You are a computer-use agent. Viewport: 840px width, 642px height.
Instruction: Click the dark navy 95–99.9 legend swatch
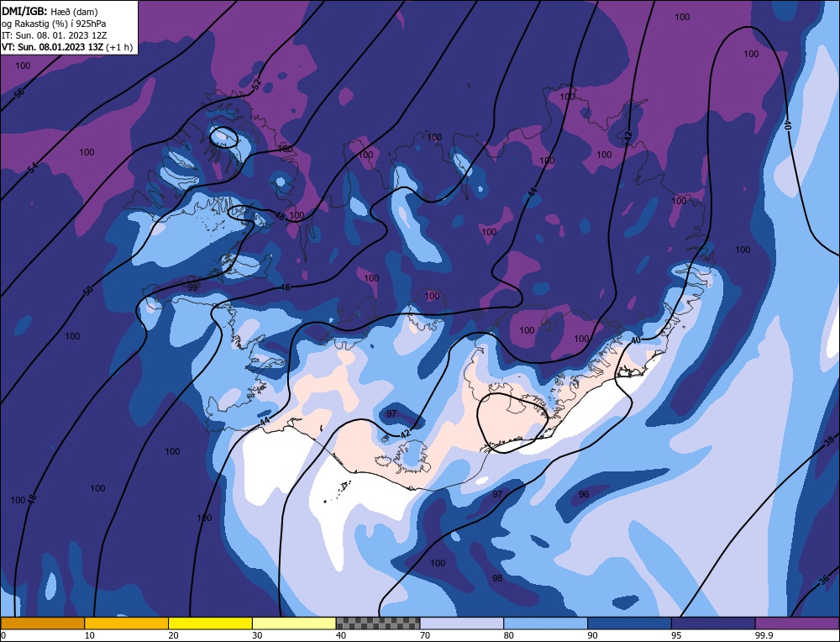pyautogui.click(x=713, y=623)
